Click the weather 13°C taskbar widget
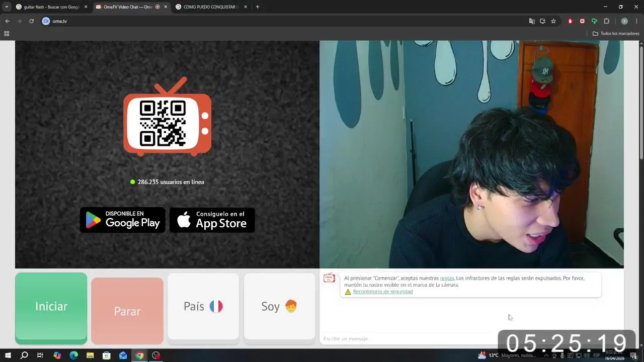Screen dimensions: 644x362 pos(507,355)
